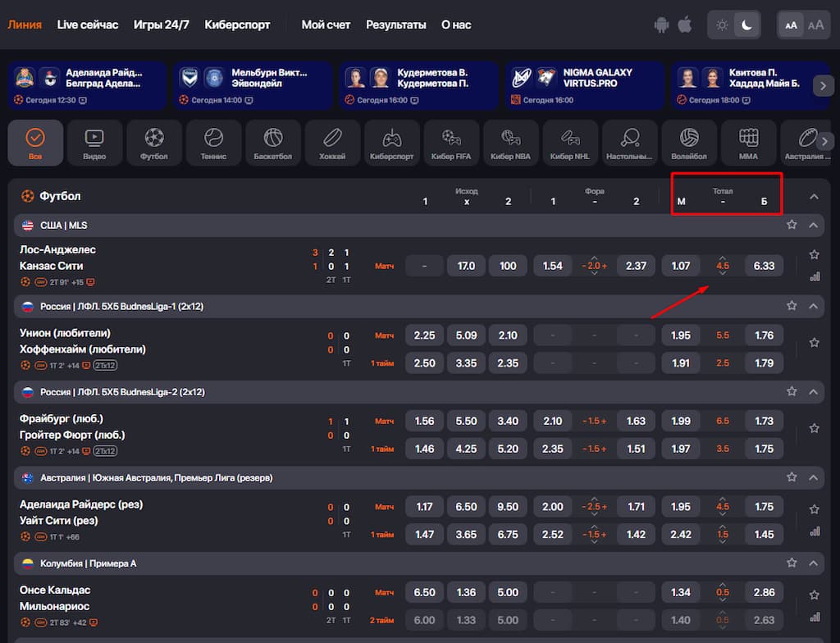This screenshot has width=840, height=643.
Task: Select the Киберспорт gamepad icon
Action: point(391,143)
